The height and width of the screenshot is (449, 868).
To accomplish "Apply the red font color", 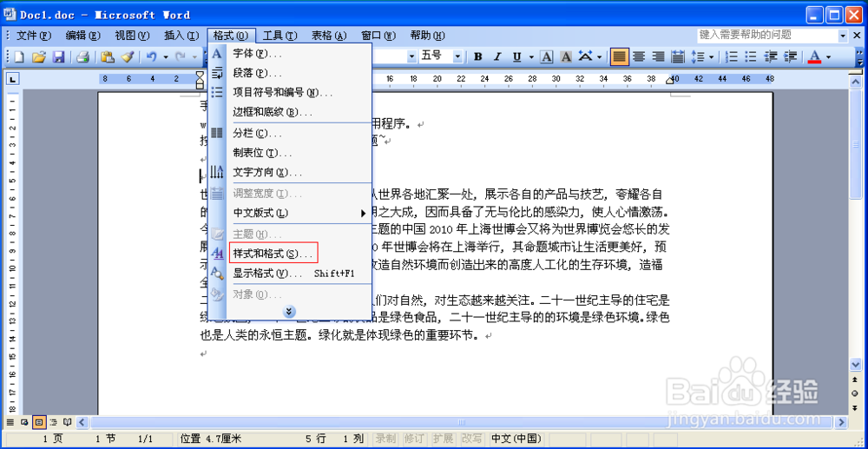I will point(814,56).
